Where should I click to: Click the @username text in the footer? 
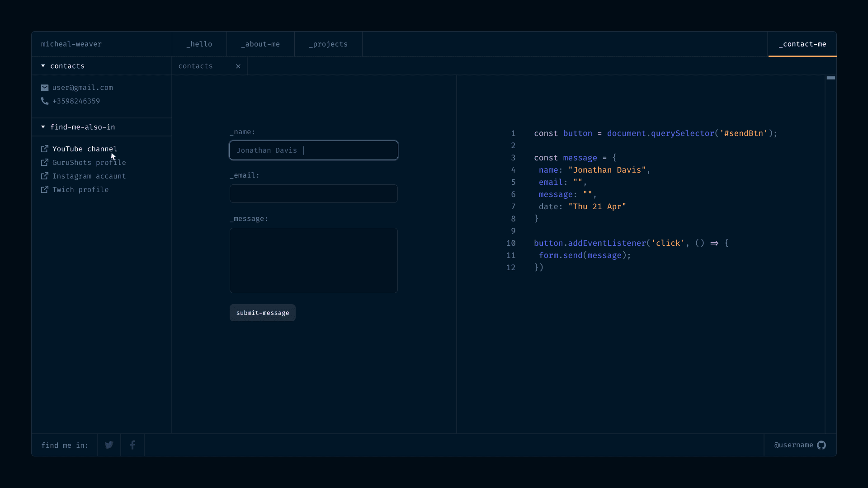click(x=793, y=445)
